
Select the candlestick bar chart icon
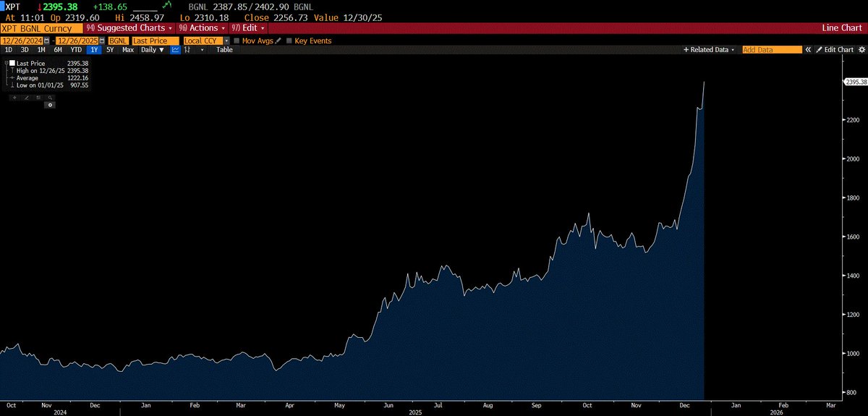click(187, 50)
